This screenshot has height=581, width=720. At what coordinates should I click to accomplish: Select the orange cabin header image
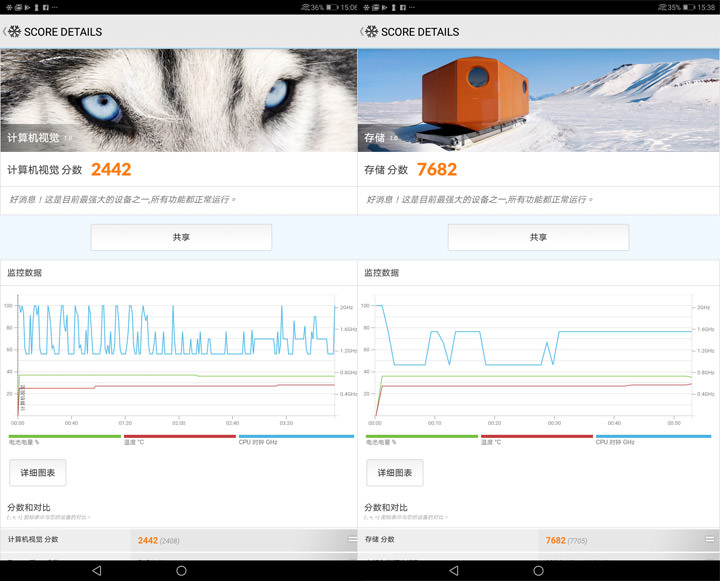[x=538, y=100]
